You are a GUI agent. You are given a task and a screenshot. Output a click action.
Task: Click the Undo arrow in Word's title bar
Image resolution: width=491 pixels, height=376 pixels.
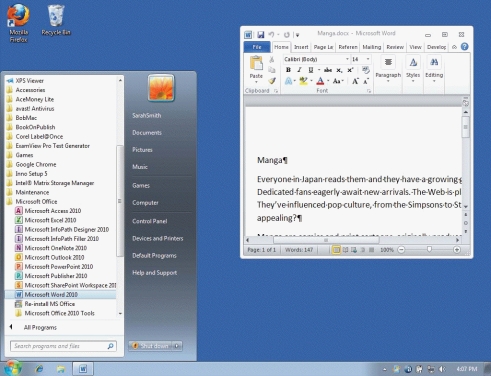(x=271, y=34)
